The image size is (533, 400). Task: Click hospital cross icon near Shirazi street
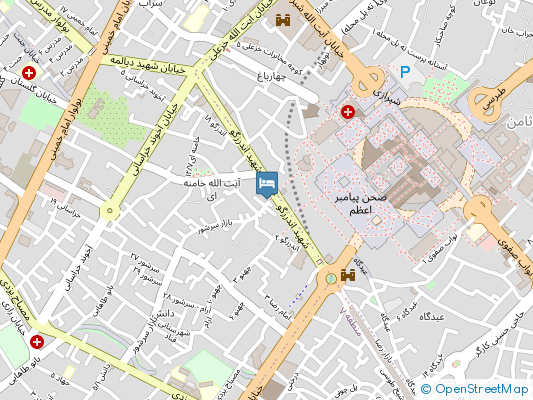348,112
